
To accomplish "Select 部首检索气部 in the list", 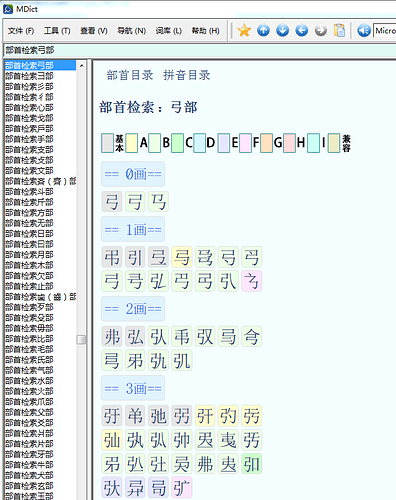I will click(40, 370).
